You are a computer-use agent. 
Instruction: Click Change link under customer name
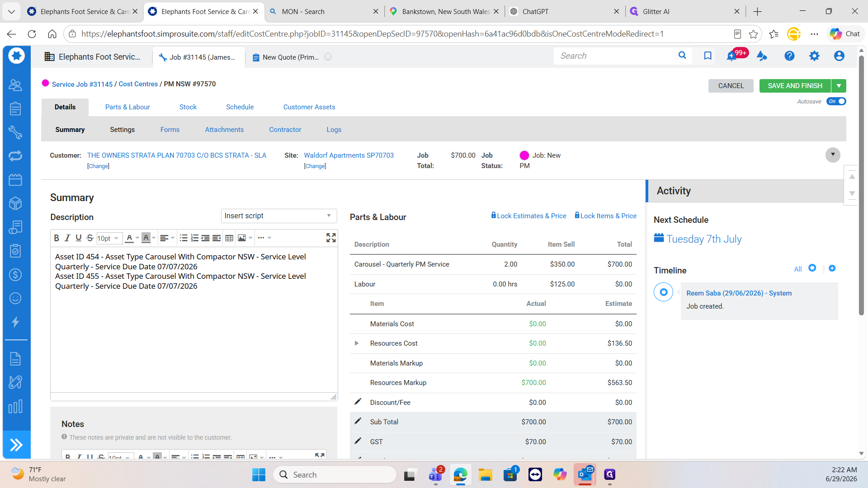coord(98,166)
